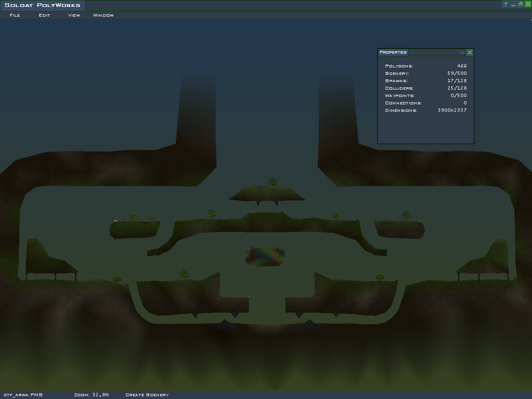
Task: Open the Edit menu
Action: pyautogui.click(x=44, y=15)
